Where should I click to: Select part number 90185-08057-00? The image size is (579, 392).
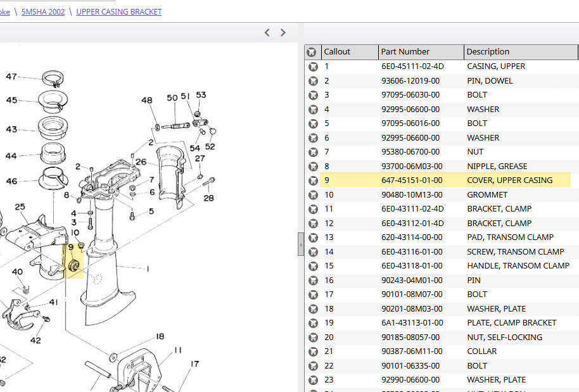[x=410, y=338]
